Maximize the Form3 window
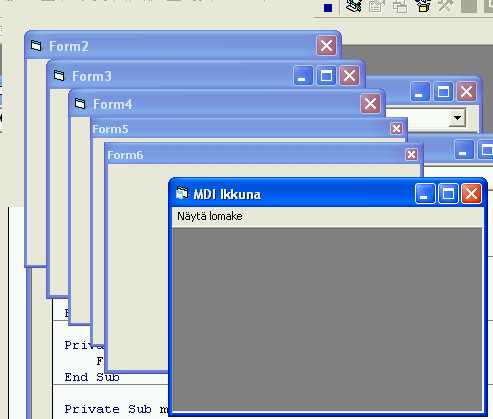This screenshot has height=419, width=493. (326, 76)
